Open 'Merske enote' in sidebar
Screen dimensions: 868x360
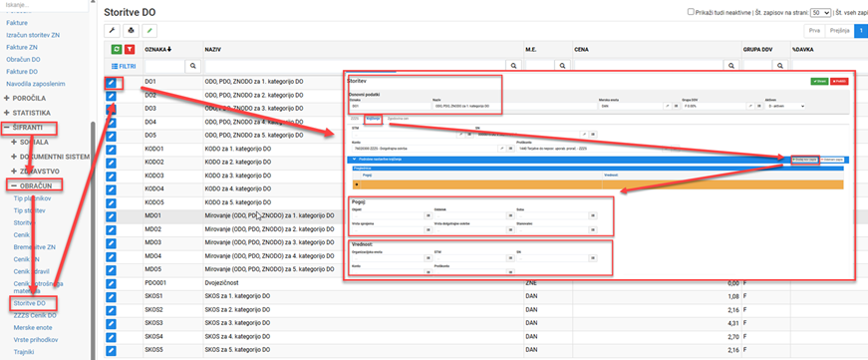click(32, 327)
